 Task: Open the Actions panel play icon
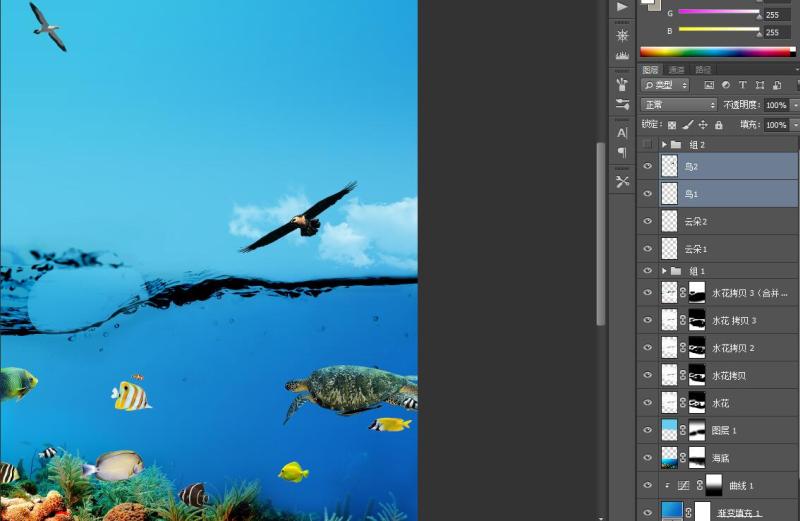click(x=622, y=7)
